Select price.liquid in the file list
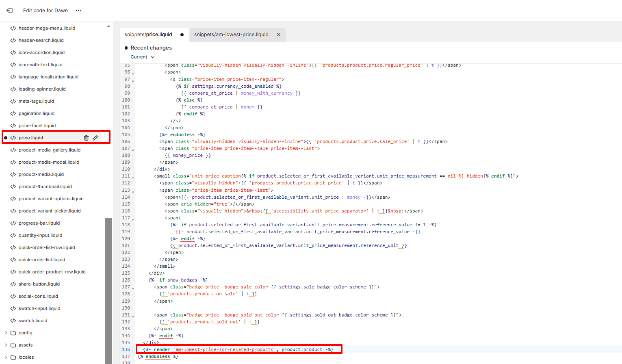This screenshot has height=364, width=622. tap(31, 138)
